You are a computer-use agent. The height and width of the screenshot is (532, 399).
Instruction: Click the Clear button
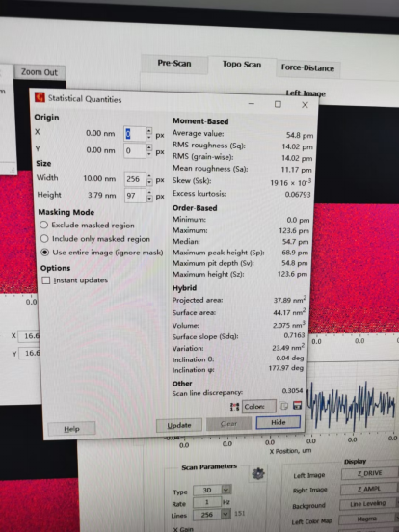click(x=228, y=424)
